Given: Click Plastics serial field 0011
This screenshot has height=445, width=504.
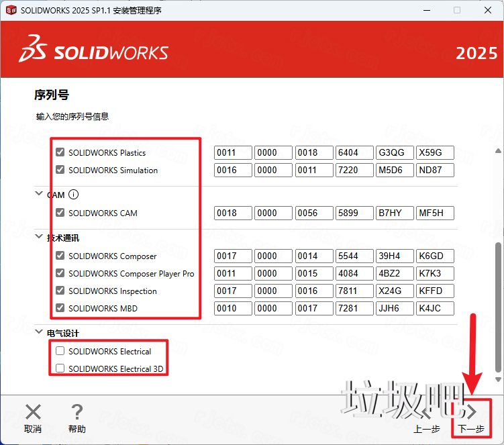Looking at the screenshot, I should click(233, 152).
